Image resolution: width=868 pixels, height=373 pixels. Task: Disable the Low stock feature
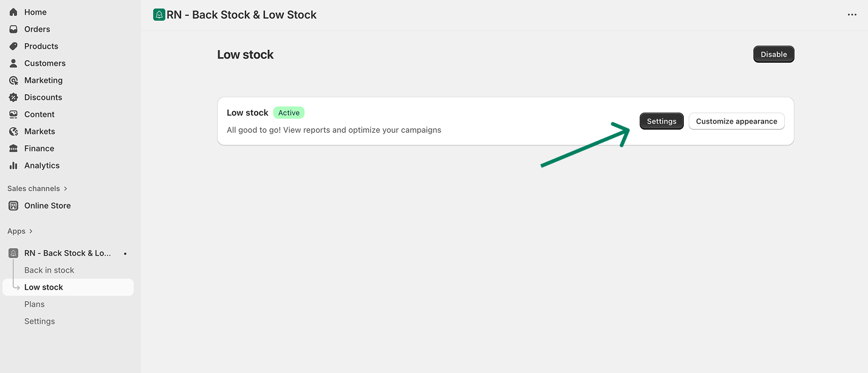[774, 54]
